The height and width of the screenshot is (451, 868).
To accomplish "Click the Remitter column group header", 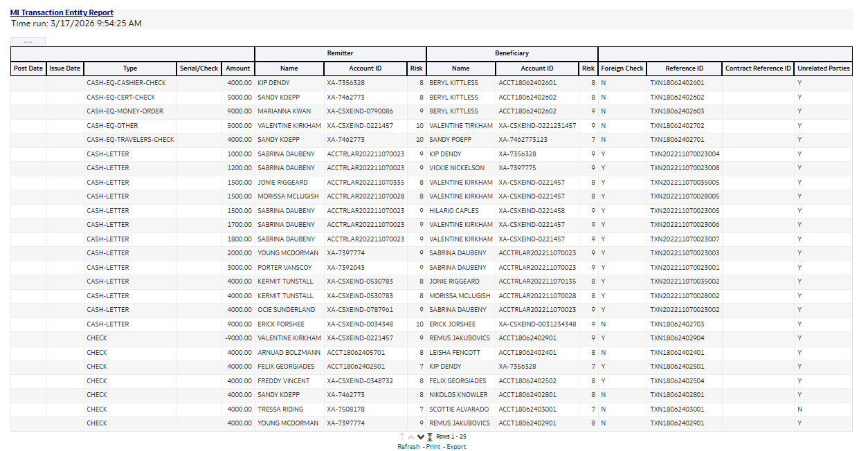I will (x=341, y=53).
